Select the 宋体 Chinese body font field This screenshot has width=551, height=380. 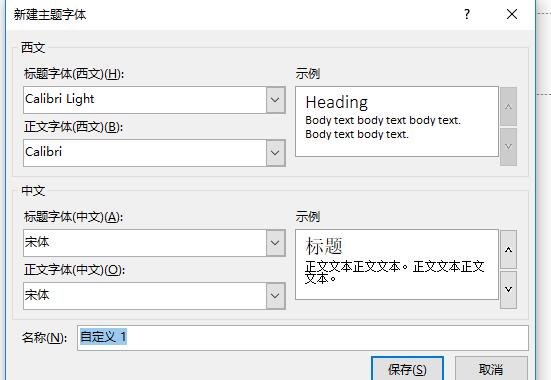pos(145,296)
